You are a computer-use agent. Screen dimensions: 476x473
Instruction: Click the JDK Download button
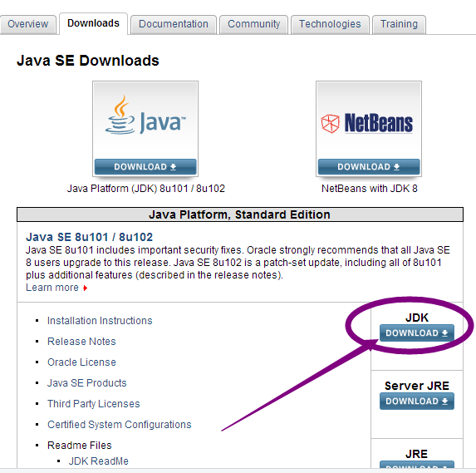[417, 333]
